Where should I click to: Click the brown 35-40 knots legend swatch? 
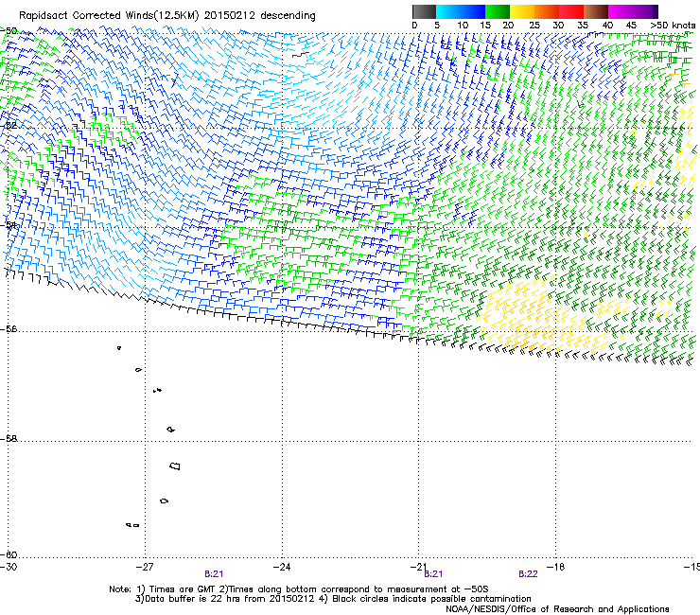(x=596, y=11)
